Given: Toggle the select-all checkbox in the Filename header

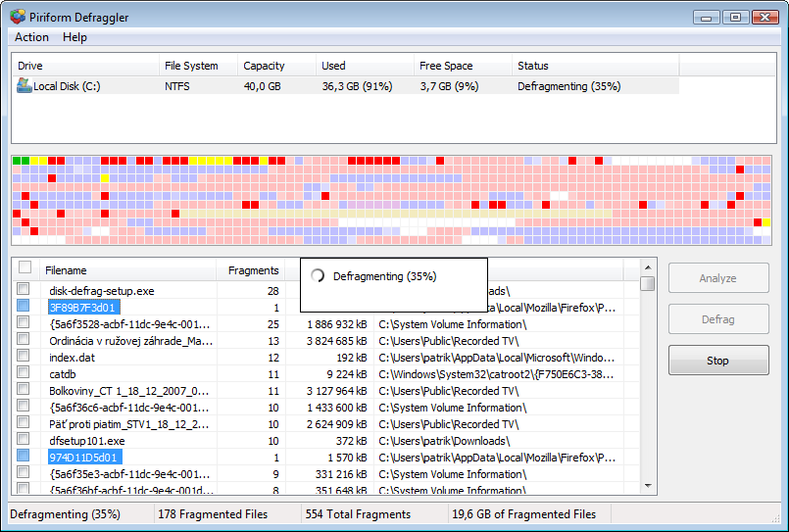Looking at the screenshot, I should pos(25,267).
